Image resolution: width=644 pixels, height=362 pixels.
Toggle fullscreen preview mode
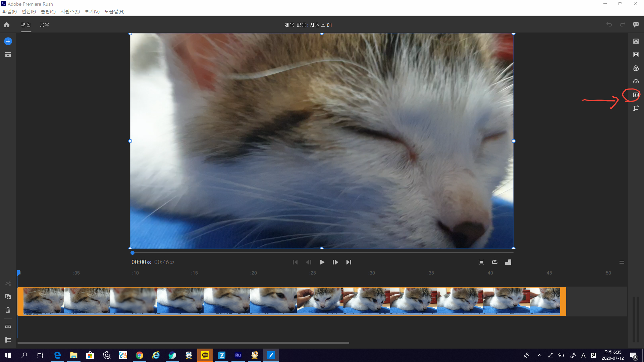pos(481,262)
